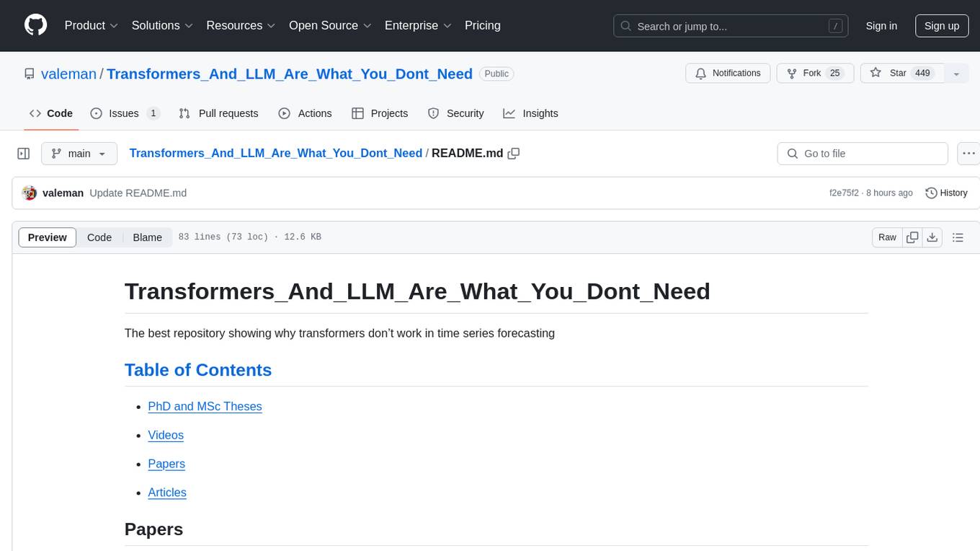Click the Public repository label
Image resolution: width=980 pixels, height=551 pixels.
[x=496, y=74]
